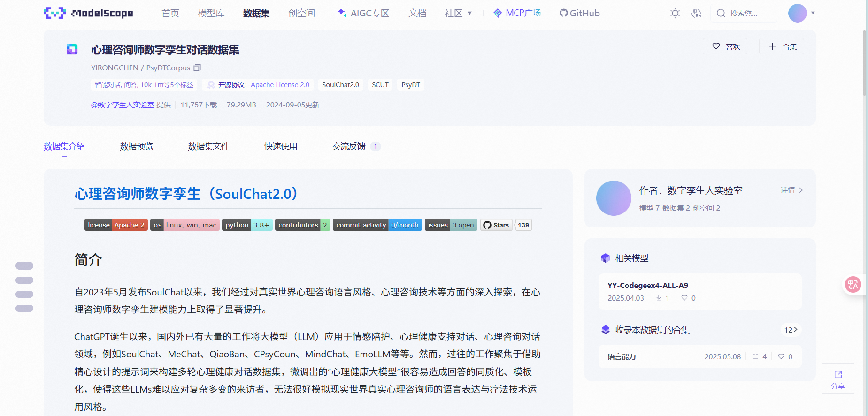
Task: Click the 139 star count badge
Action: pos(523,225)
